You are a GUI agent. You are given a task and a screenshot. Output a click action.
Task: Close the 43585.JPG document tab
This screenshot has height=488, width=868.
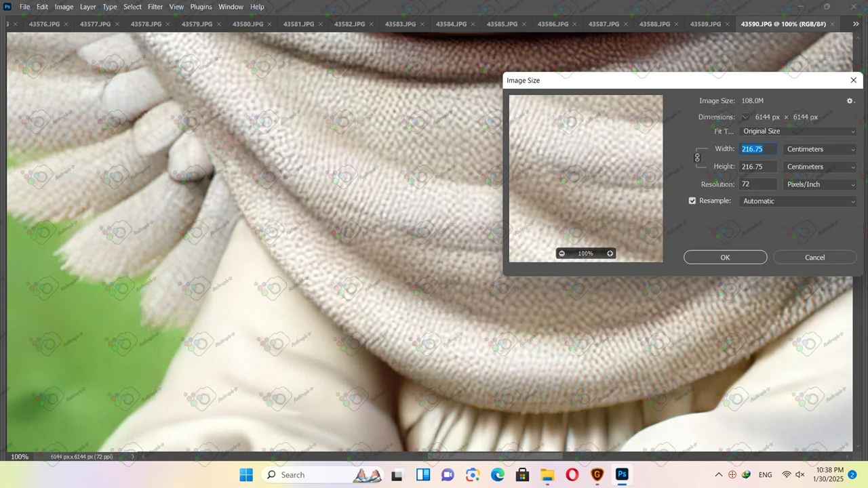tap(524, 24)
